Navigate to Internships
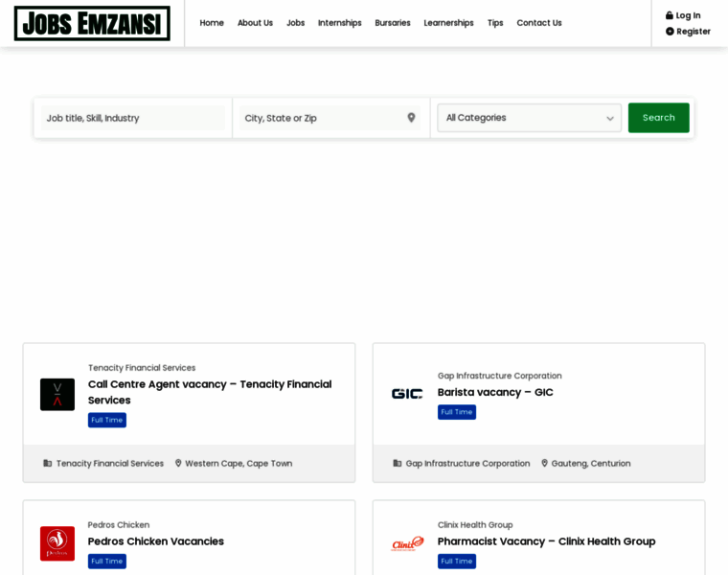 tap(339, 23)
